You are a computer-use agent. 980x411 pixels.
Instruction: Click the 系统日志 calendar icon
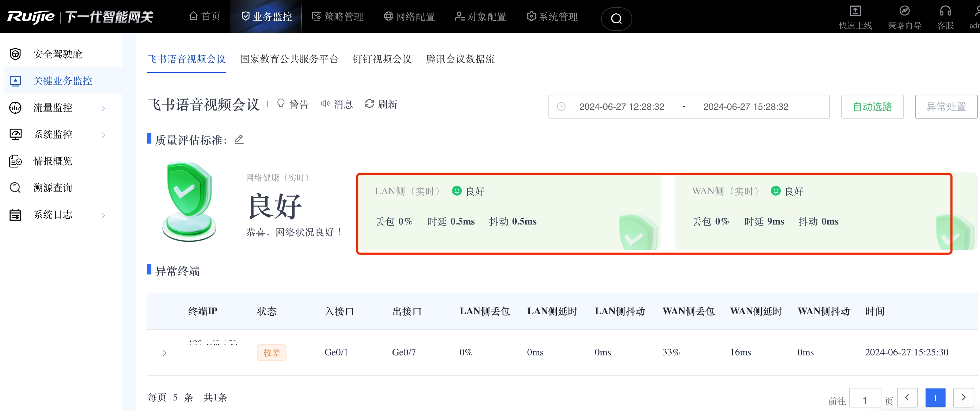(x=15, y=215)
